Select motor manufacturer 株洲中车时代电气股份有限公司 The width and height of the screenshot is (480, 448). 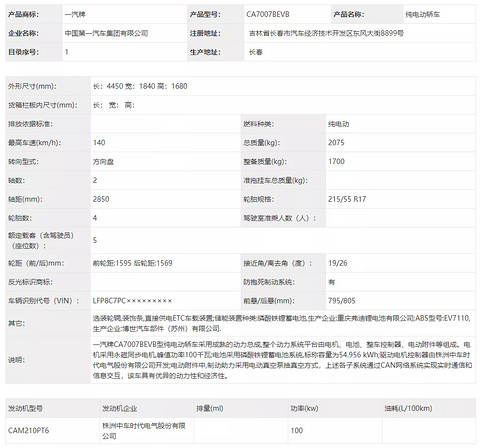click(144, 431)
